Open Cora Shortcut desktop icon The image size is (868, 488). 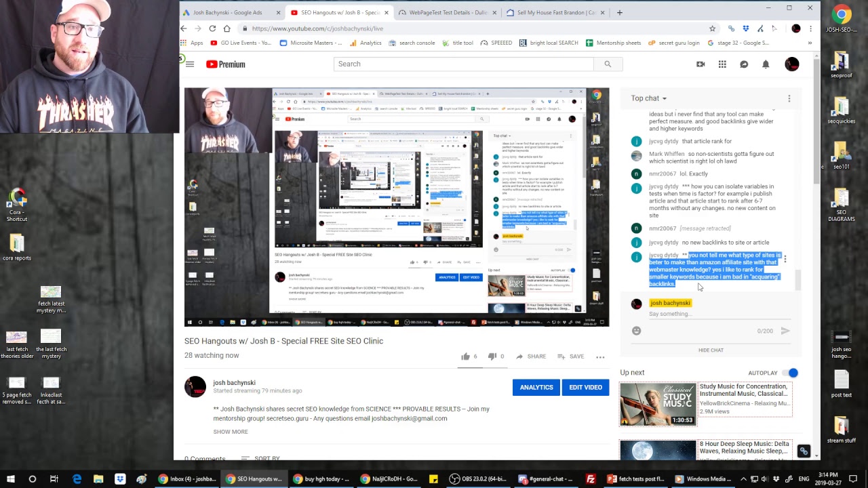(17, 205)
